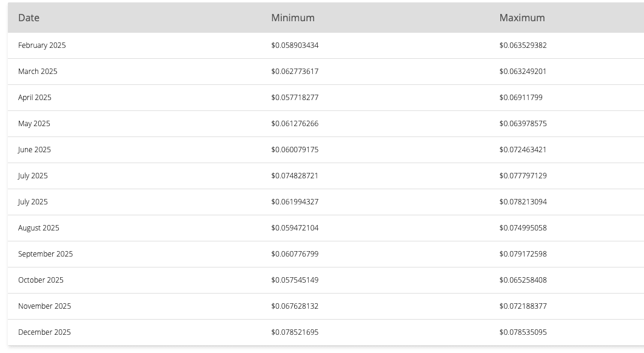Click the Date column header
Image resolution: width=644 pixels, height=353 pixels.
pos(29,18)
